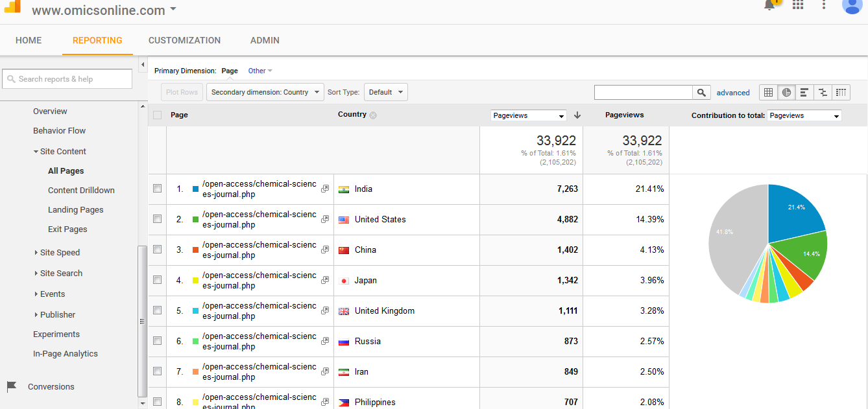The width and height of the screenshot is (868, 409).
Task: Select Page as primary dimension
Action: 230,71
